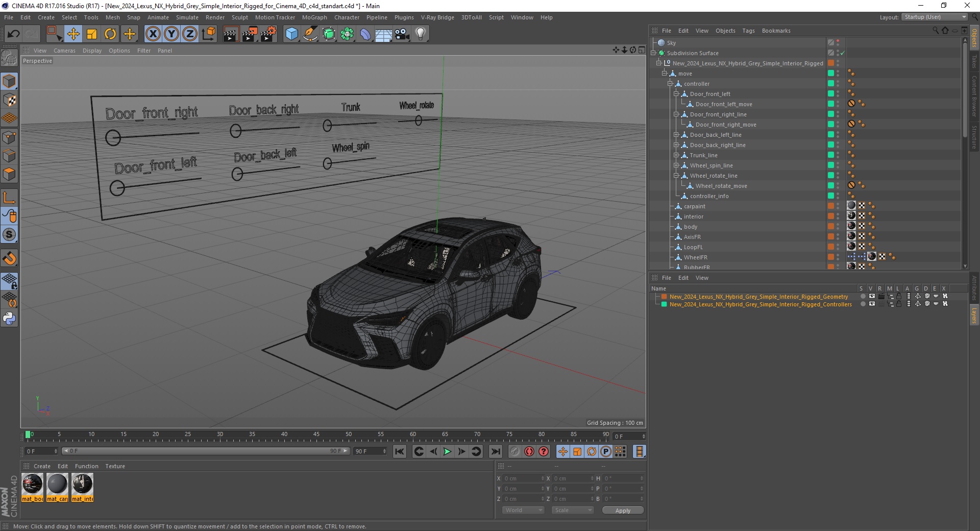Open the MoGraph menu
The width and height of the screenshot is (980, 531).
tap(314, 17)
